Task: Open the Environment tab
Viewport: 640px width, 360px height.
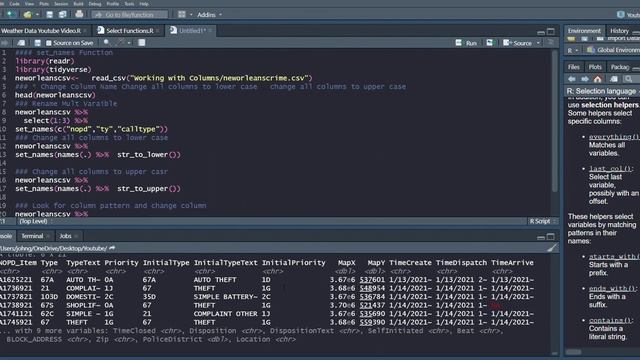Action: point(584,31)
